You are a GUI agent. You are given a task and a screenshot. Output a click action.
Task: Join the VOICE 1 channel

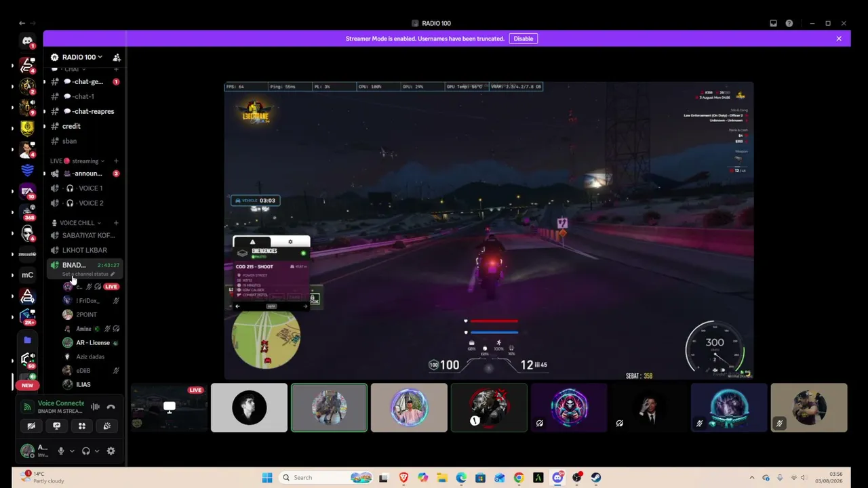85,188
